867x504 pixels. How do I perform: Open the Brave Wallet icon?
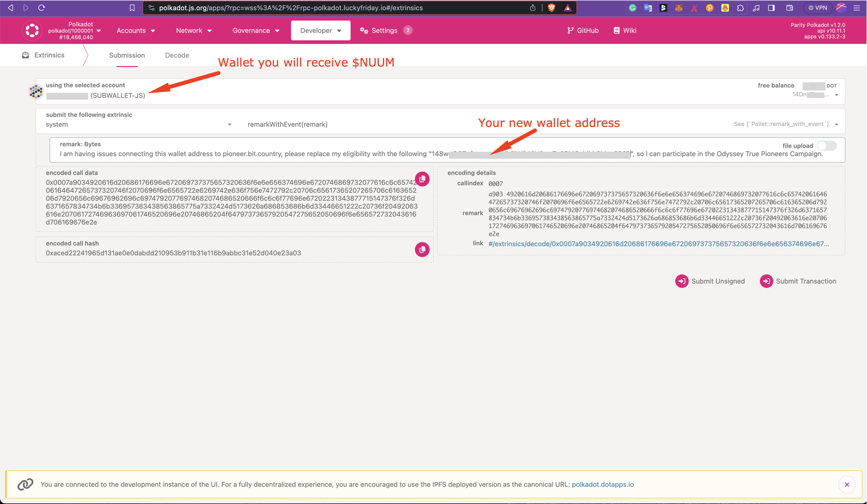[x=790, y=8]
